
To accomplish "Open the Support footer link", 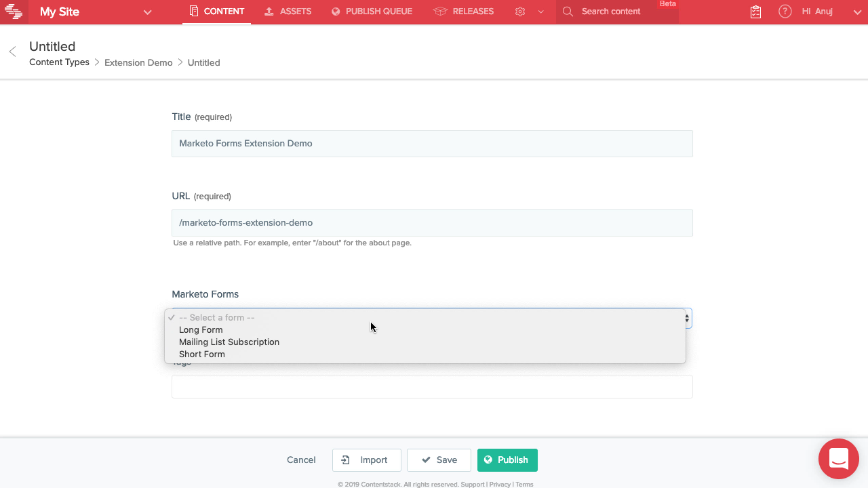I will click(473, 485).
